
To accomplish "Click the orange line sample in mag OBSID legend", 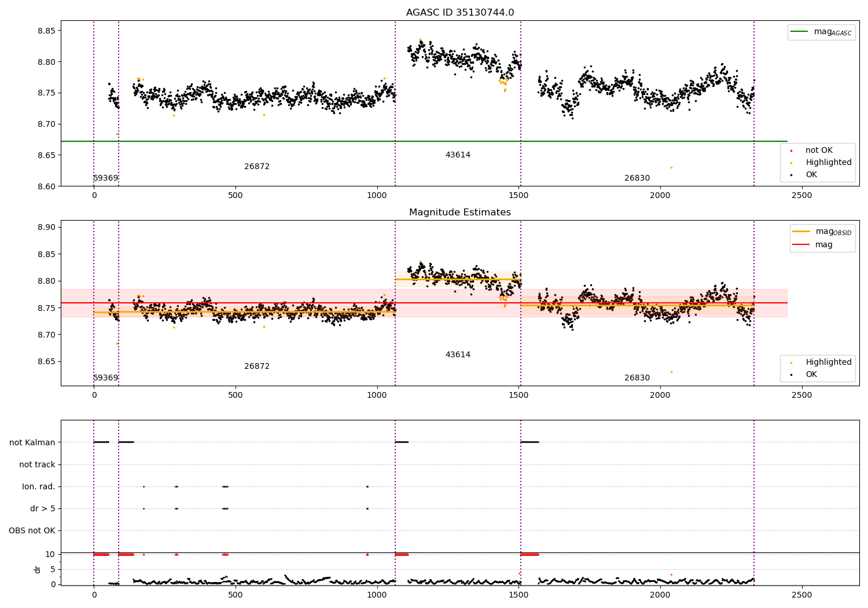I will pyautogui.click(x=801, y=232).
